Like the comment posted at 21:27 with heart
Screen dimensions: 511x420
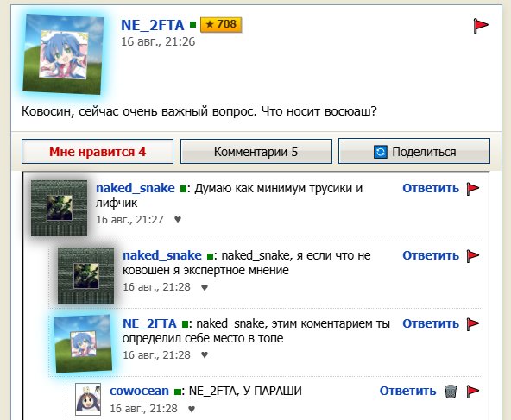pyautogui.click(x=178, y=219)
